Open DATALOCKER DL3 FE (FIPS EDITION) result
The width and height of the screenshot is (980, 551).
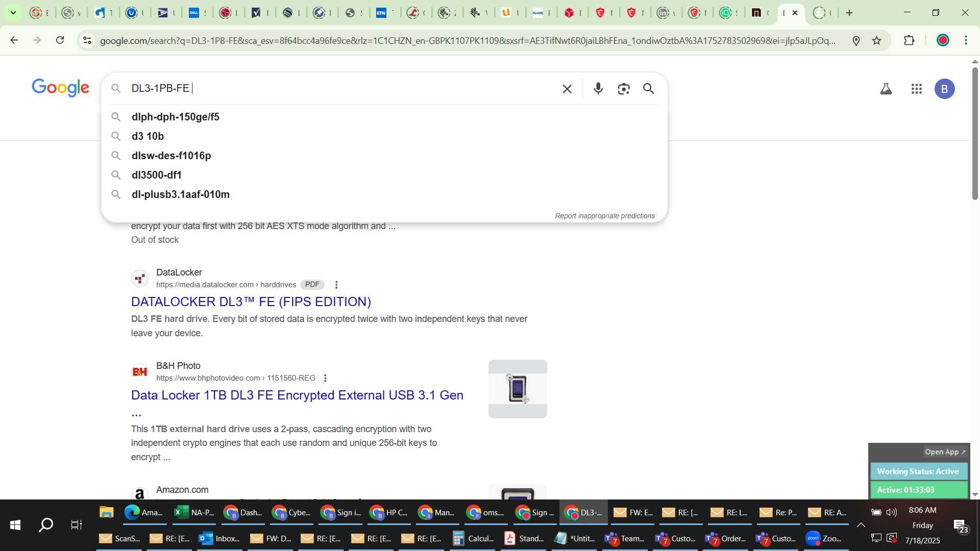pos(251,302)
